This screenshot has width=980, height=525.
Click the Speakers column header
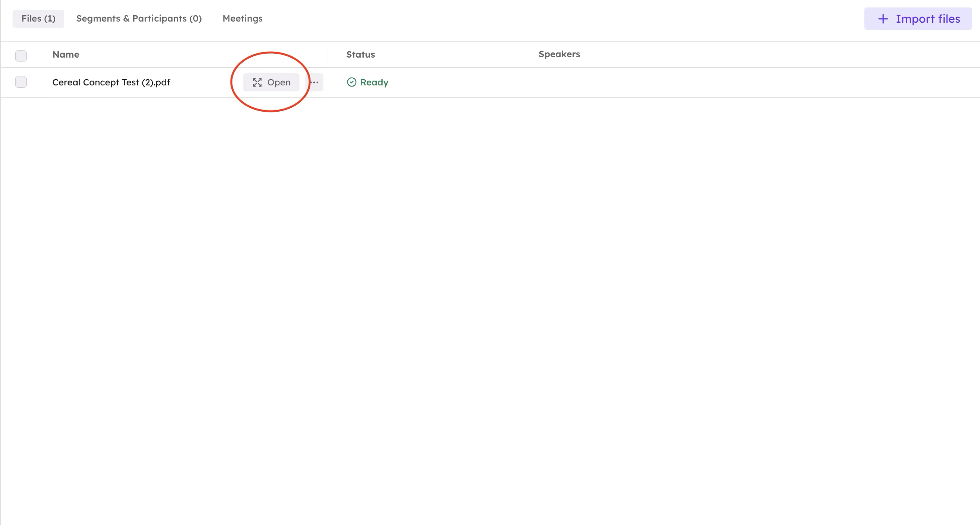tap(559, 54)
